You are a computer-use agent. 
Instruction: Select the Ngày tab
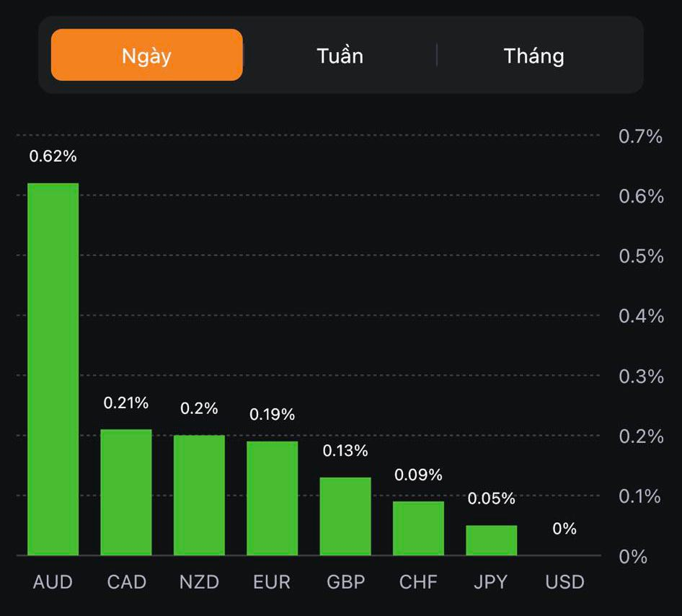coord(147,56)
